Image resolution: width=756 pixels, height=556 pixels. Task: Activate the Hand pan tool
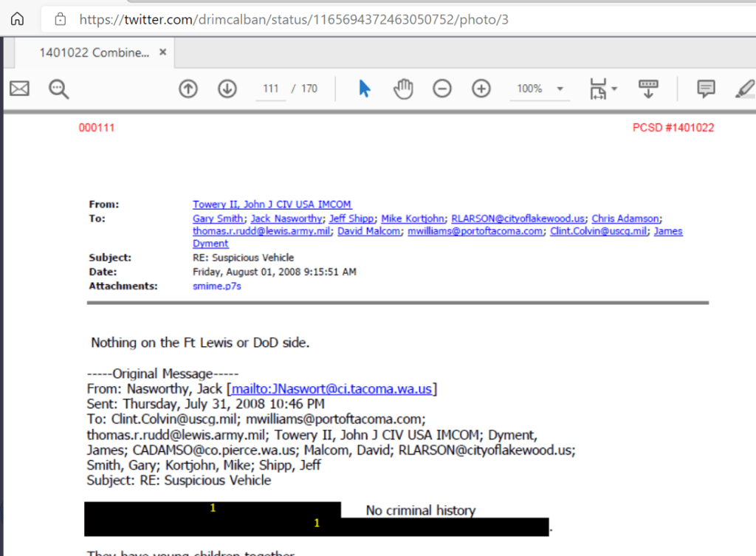[x=402, y=89]
